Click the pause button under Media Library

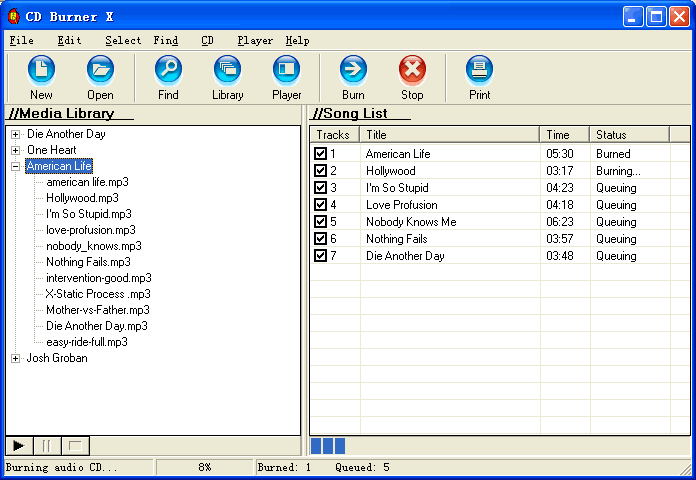[47, 446]
